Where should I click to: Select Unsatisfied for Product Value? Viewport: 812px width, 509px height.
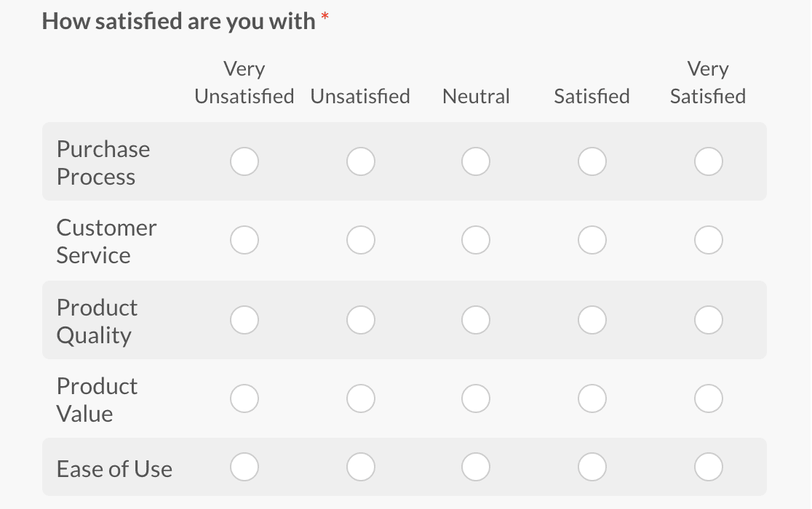[361, 398]
